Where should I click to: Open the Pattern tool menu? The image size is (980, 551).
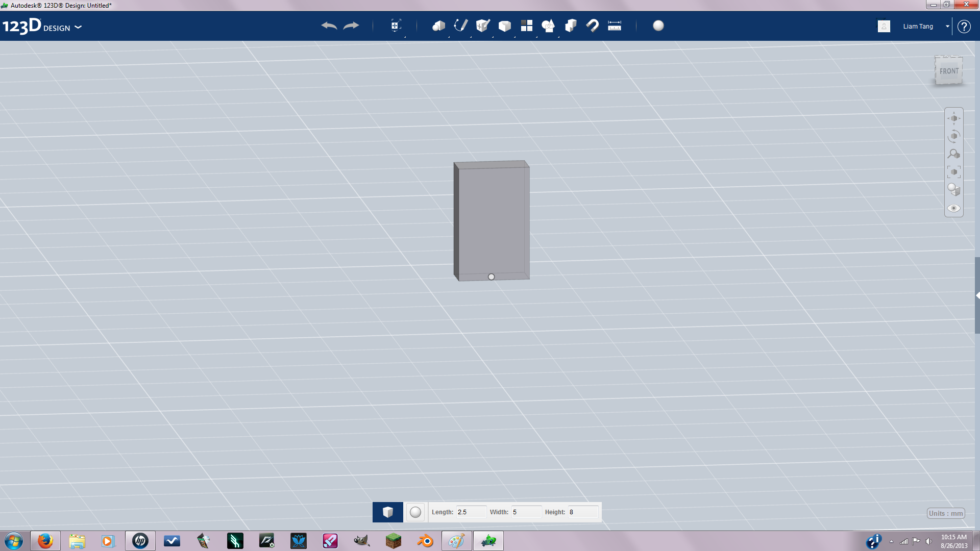pyautogui.click(x=527, y=26)
